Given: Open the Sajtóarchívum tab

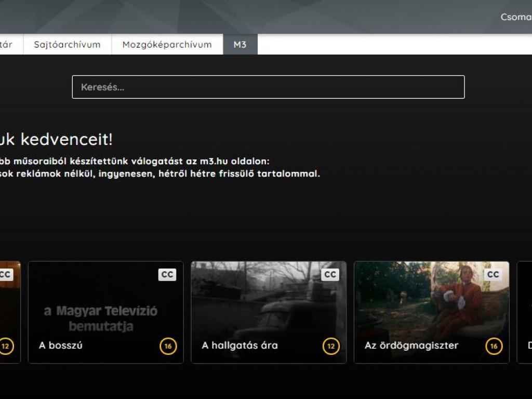Looking at the screenshot, I should coord(67,45).
